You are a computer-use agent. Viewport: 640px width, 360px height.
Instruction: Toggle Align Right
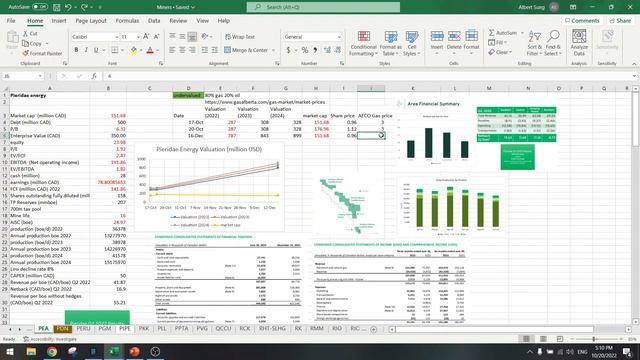coord(192,50)
